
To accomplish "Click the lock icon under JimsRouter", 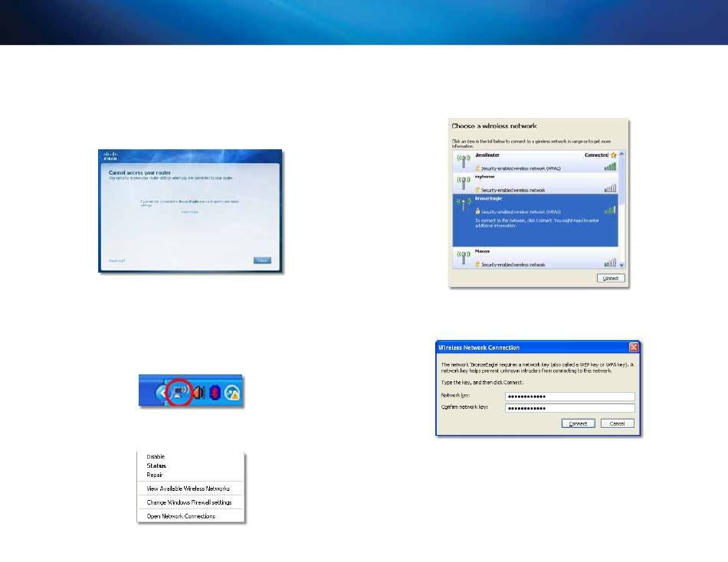I will tap(477, 168).
